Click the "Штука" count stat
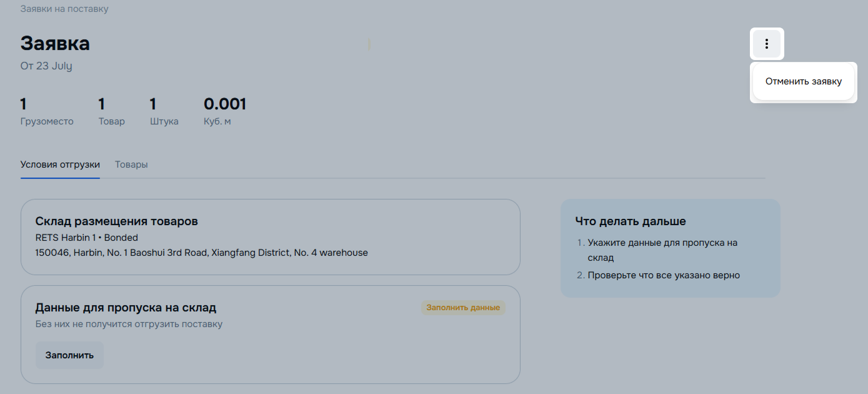The image size is (868, 394). (164, 113)
